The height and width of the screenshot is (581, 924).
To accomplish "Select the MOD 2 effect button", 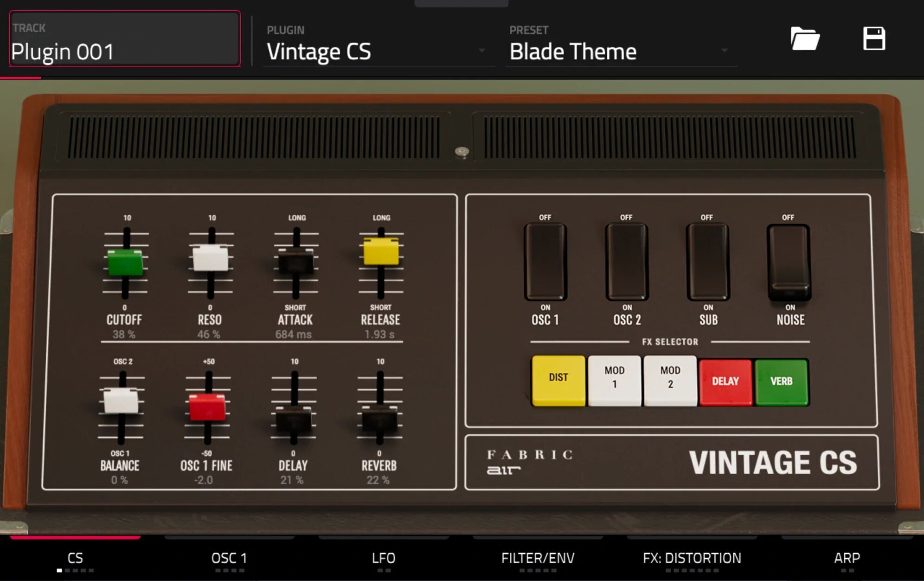I will coord(670,381).
